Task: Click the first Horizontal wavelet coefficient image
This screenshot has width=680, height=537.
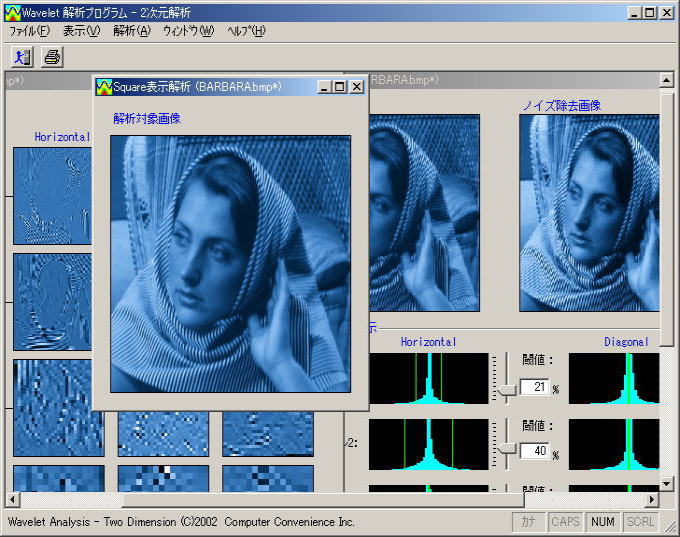Action: click(x=52, y=196)
